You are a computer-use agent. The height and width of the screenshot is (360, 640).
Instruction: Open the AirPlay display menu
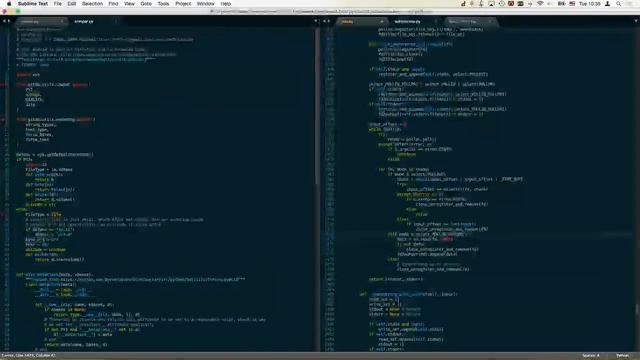tap(491, 4)
